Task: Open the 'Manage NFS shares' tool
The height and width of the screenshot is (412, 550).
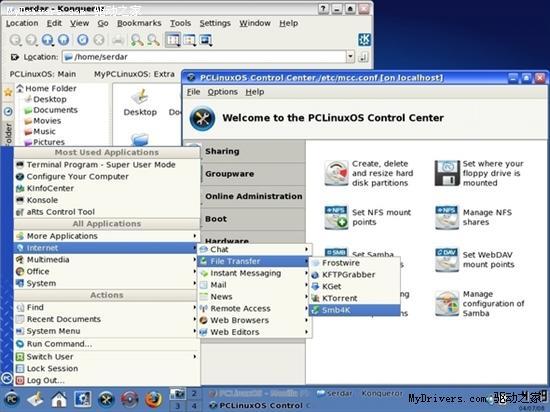Action: [474, 217]
